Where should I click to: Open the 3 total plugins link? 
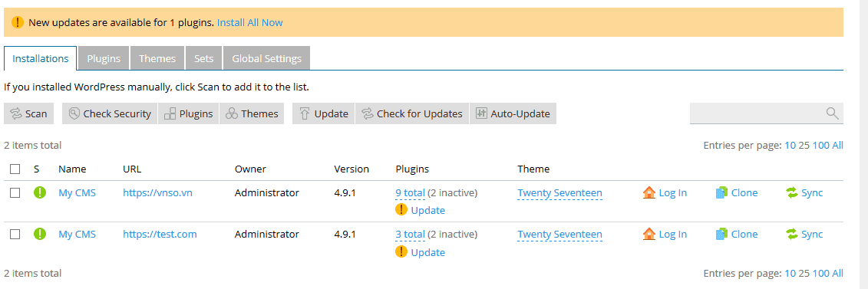tap(410, 235)
